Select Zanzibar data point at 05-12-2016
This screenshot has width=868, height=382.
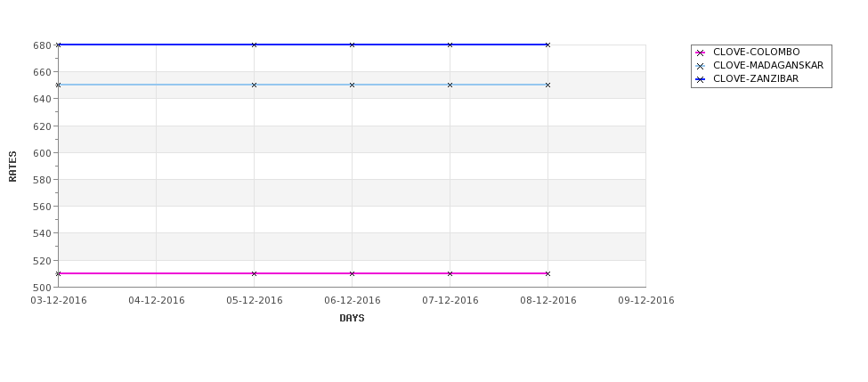(x=254, y=45)
